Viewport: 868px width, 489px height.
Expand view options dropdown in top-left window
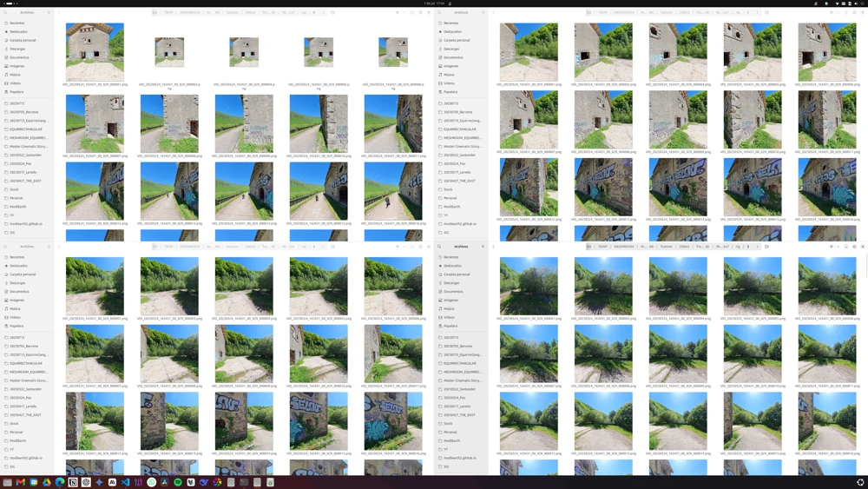click(x=404, y=12)
